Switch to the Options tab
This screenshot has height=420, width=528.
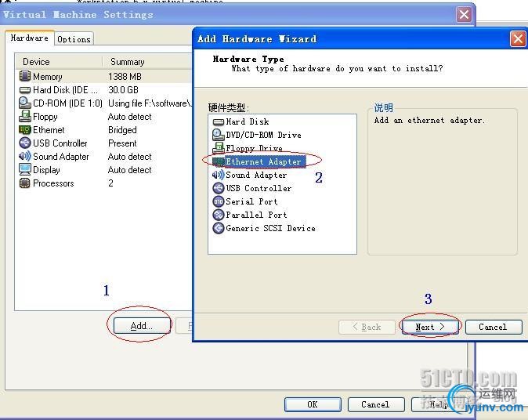74,39
